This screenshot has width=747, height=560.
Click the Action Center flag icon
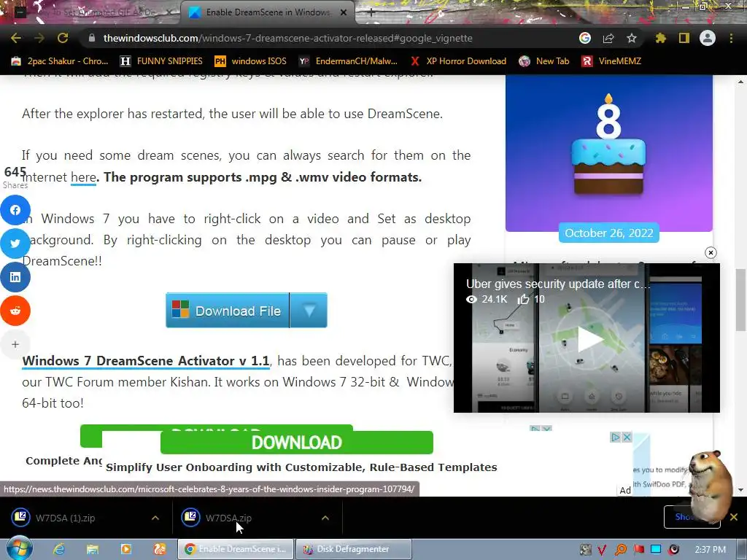638,550
